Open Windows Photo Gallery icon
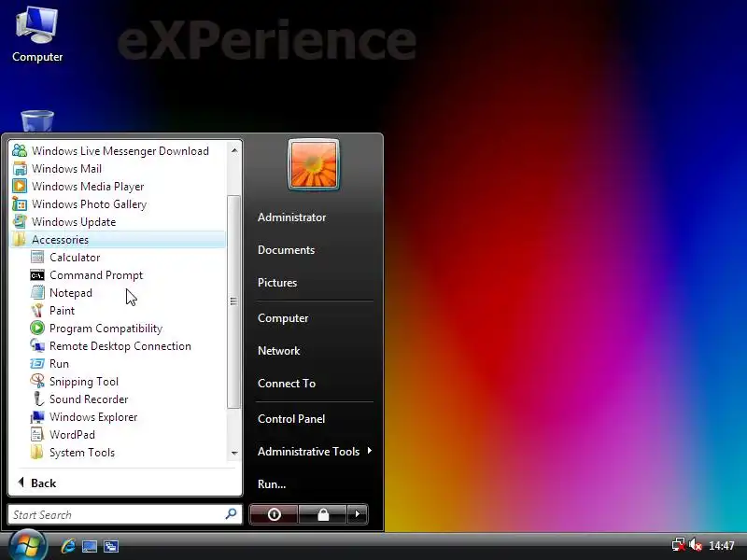The width and height of the screenshot is (747, 560). (x=20, y=203)
